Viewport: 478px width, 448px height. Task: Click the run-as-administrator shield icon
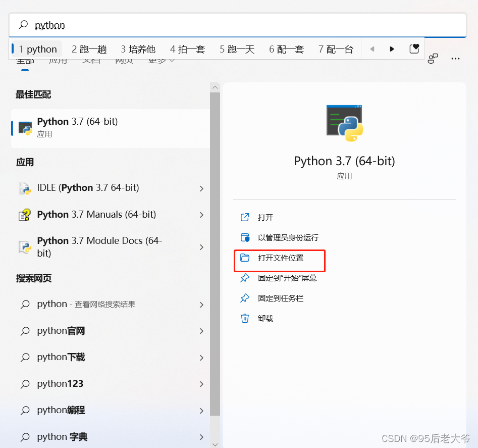(x=245, y=237)
